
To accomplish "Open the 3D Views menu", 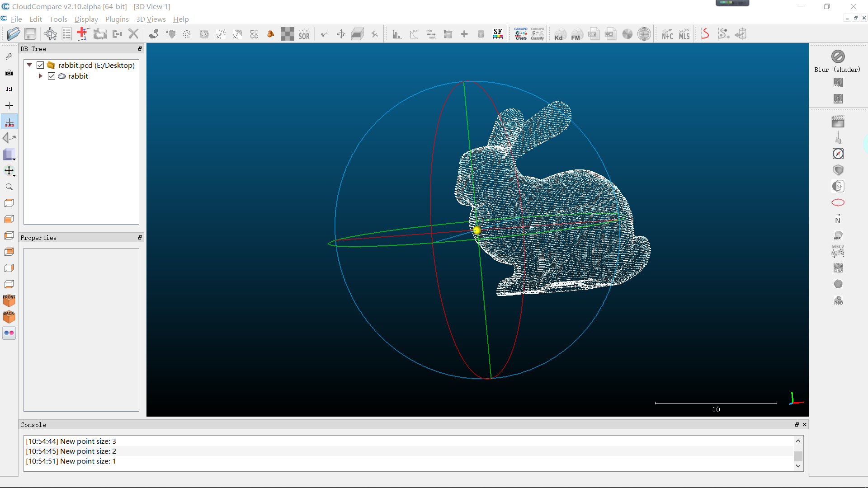I will coord(151,19).
